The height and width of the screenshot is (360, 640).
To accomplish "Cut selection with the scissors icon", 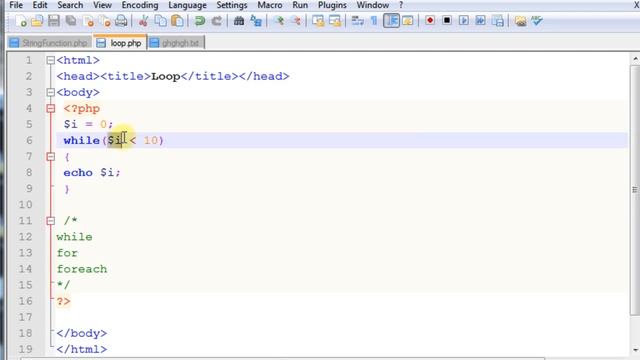I will tap(143, 21).
